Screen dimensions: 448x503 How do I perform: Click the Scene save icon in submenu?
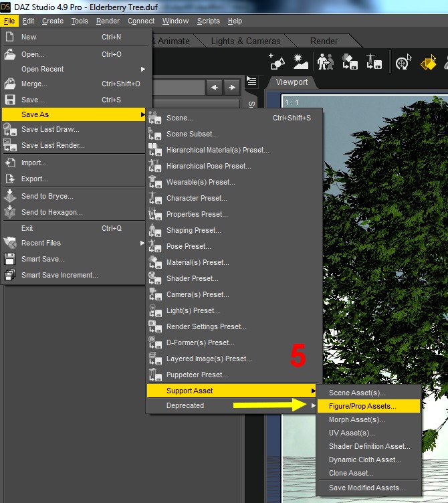pyautogui.click(x=155, y=118)
